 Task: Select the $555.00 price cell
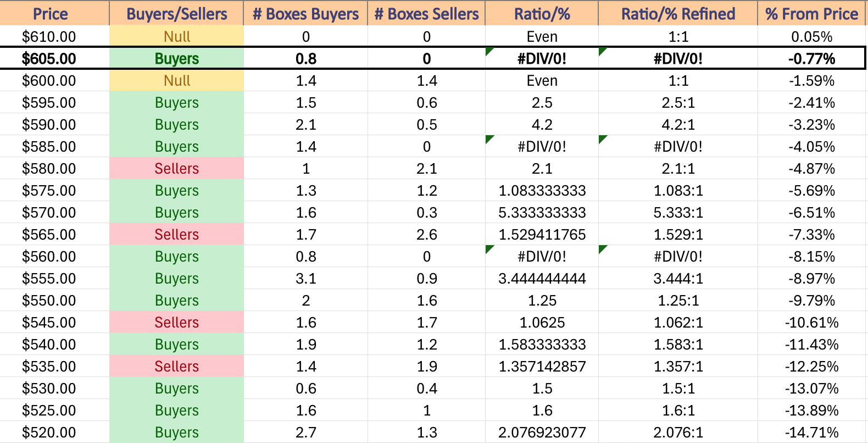click(x=54, y=278)
